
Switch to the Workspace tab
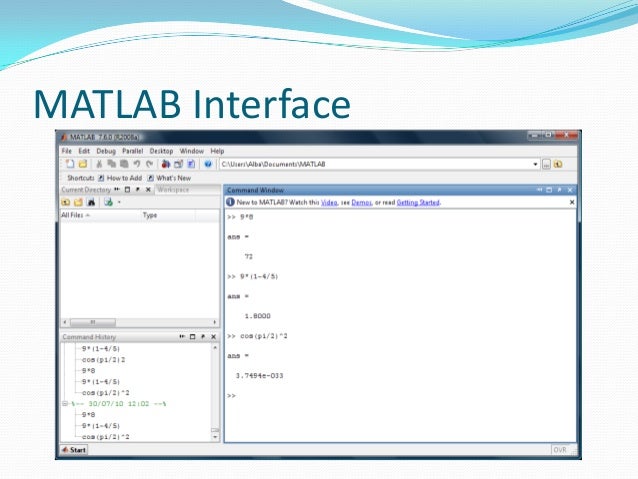pos(173,190)
